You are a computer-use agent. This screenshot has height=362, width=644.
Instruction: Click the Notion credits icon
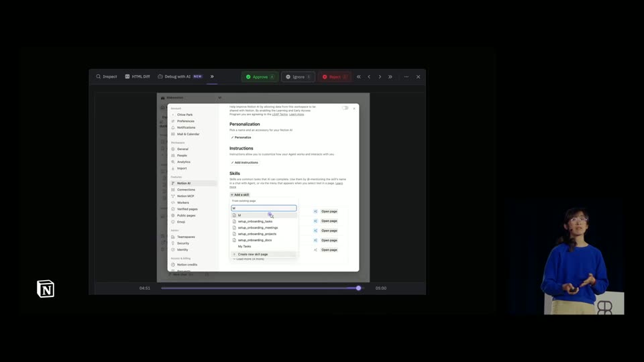coord(173,265)
